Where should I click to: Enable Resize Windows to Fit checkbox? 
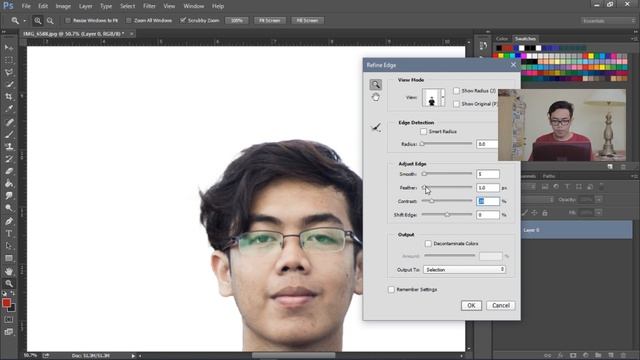coord(68,20)
